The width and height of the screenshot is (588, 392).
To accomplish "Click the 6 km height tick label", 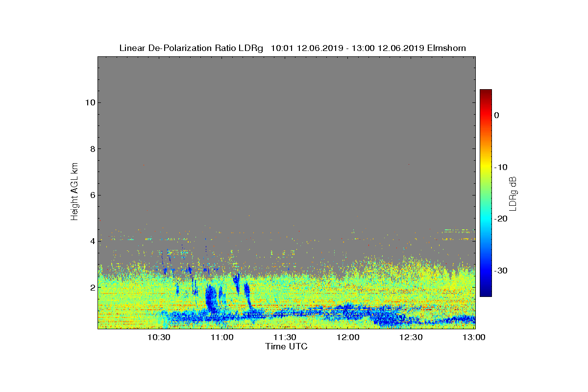I will [x=92, y=195].
